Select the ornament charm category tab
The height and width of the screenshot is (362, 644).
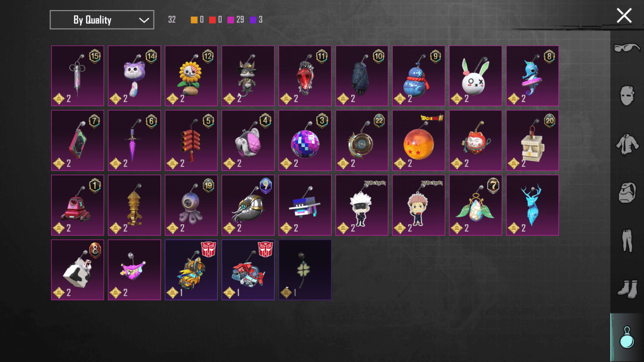click(627, 337)
